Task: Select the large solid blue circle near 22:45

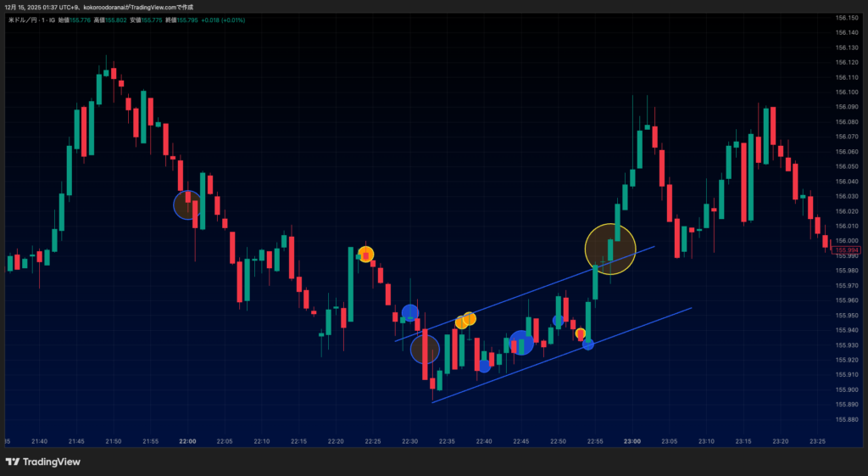Action: (521, 343)
